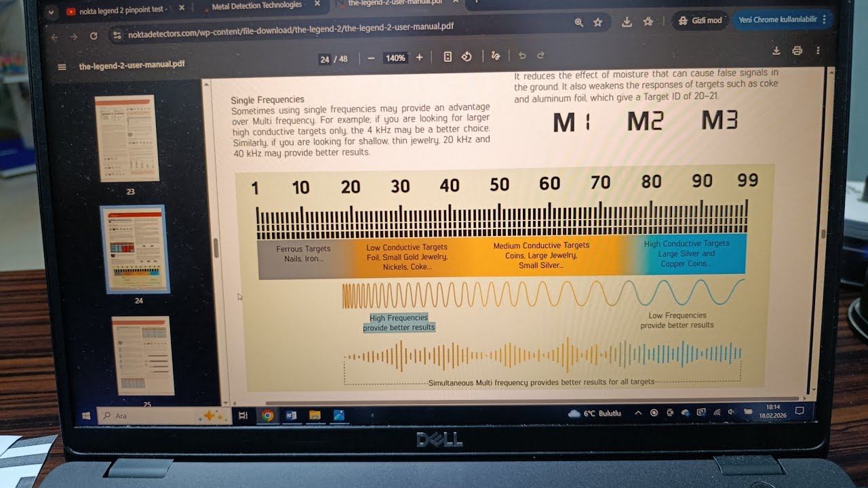
Task: Click the Ara taskbar search box
Action: tap(165, 416)
